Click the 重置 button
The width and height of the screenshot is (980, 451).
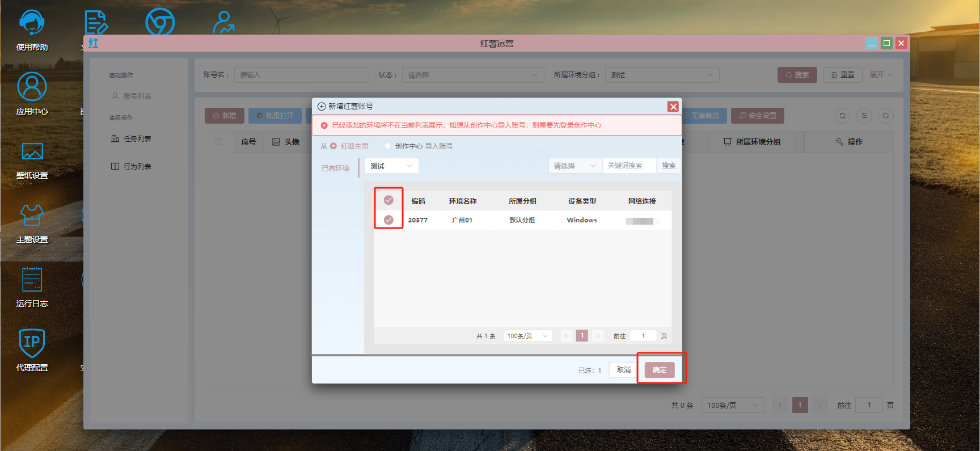pyautogui.click(x=842, y=75)
